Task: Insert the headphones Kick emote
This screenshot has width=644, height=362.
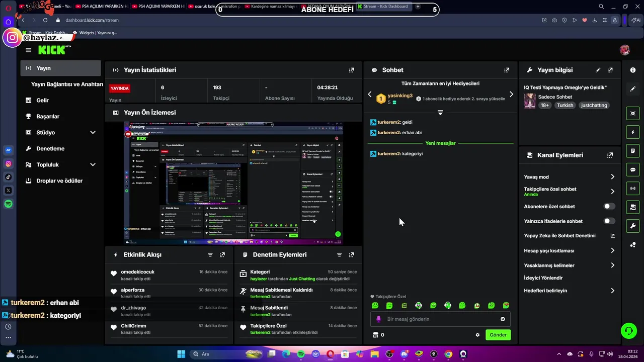Action: [x=448, y=305]
